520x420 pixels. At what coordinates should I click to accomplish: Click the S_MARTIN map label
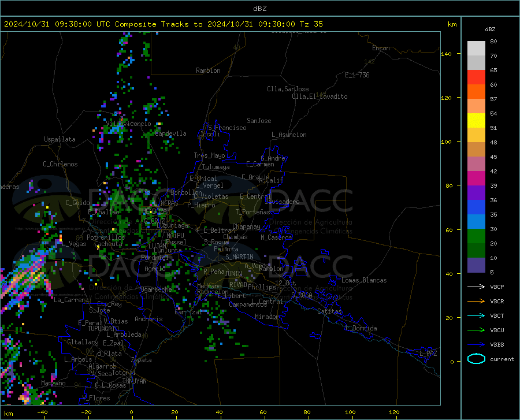(x=239, y=257)
